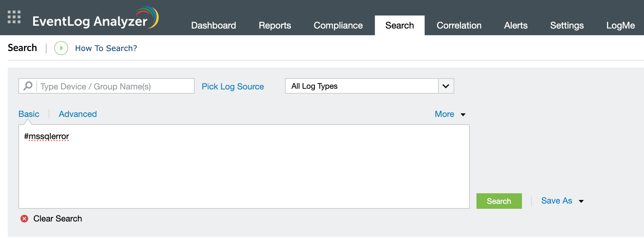
Task: Click the Type Device / Group Name field
Action: pos(115,86)
